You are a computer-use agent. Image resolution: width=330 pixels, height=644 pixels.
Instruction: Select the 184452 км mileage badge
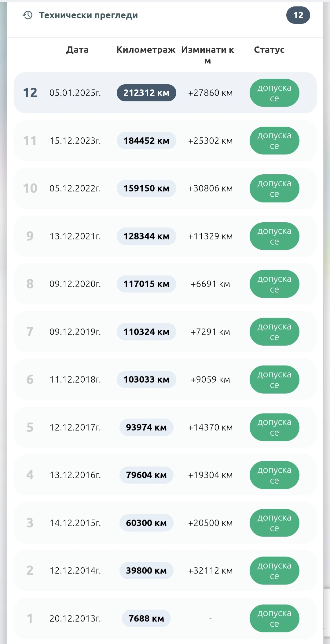(146, 141)
